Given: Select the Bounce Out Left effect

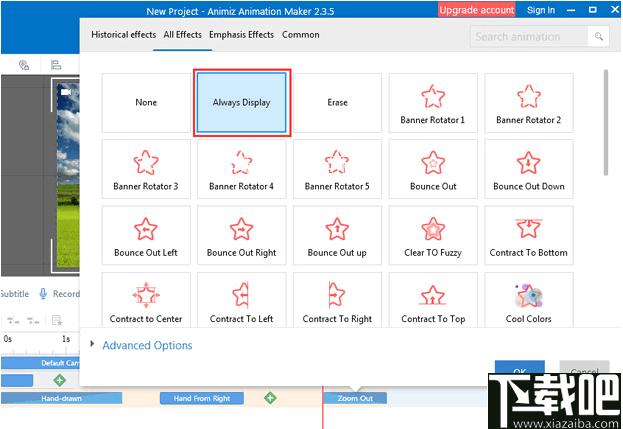Looking at the screenshot, I should (146, 236).
